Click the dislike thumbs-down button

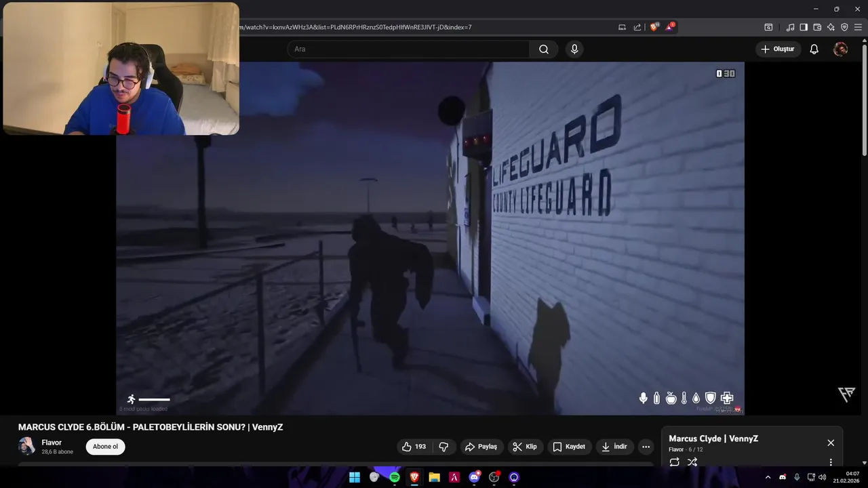(444, 447)
